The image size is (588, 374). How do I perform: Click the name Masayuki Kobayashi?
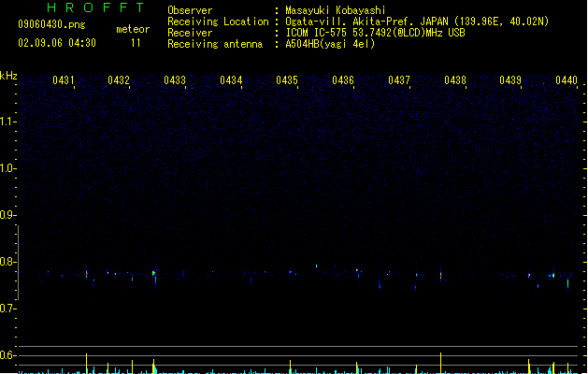tap(336, 10)
